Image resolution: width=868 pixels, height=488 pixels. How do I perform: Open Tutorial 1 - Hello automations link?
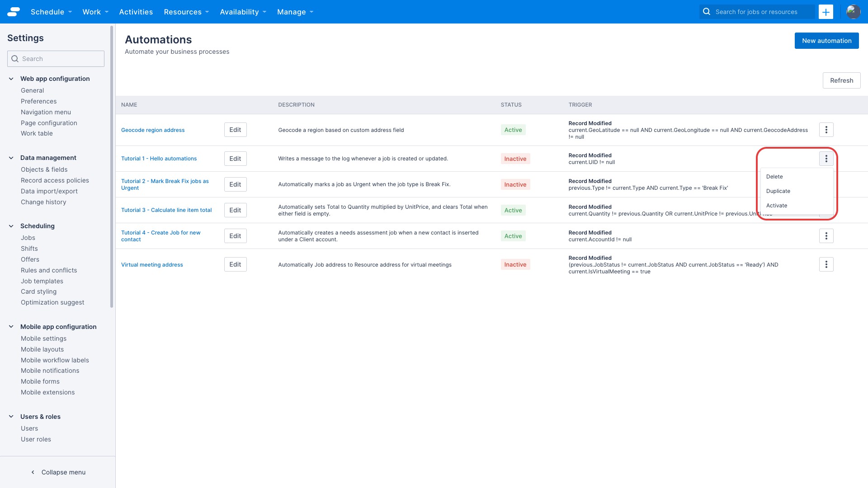click(159, 159)
